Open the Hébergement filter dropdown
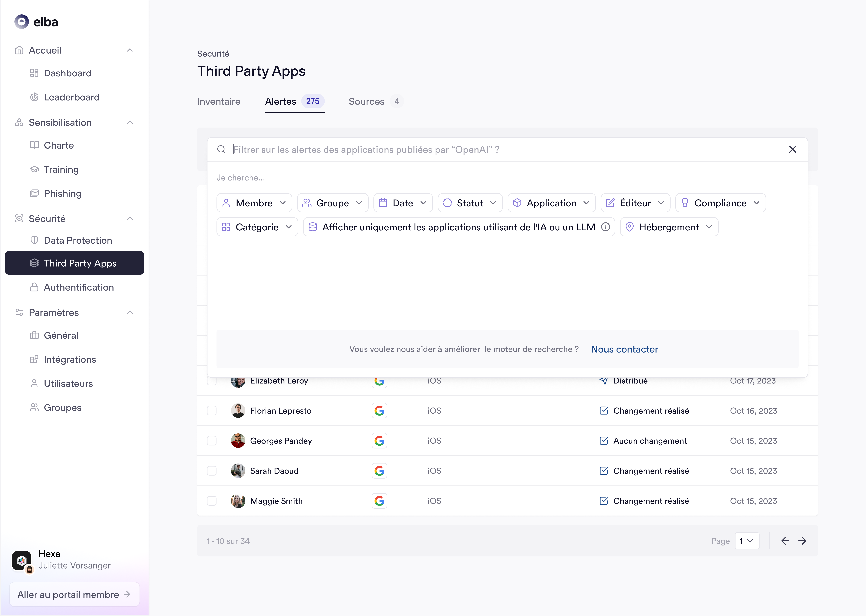This screenshot has width=866, height=616. pyautogui.click(x=669, y=227)
